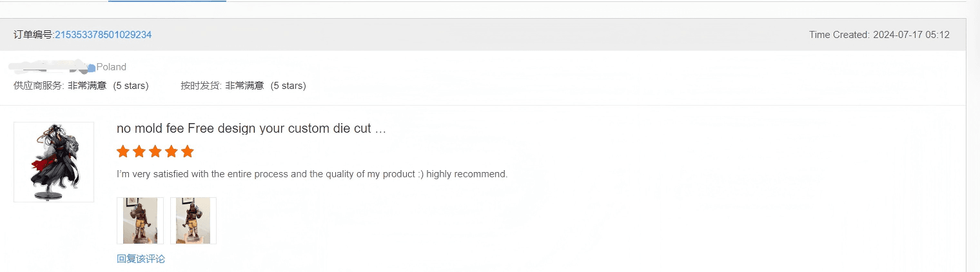Click the second orange rating star
The image size is (980, 272).
coord(139,151)
